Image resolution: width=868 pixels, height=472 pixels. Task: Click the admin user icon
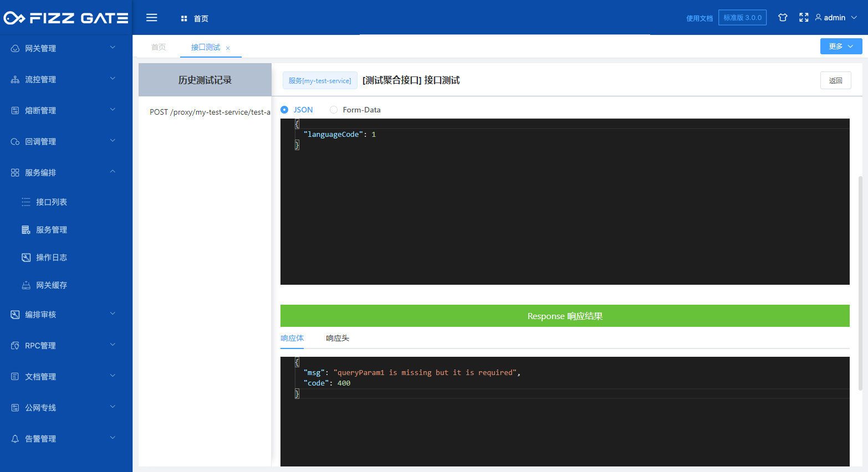pos(818,18)
